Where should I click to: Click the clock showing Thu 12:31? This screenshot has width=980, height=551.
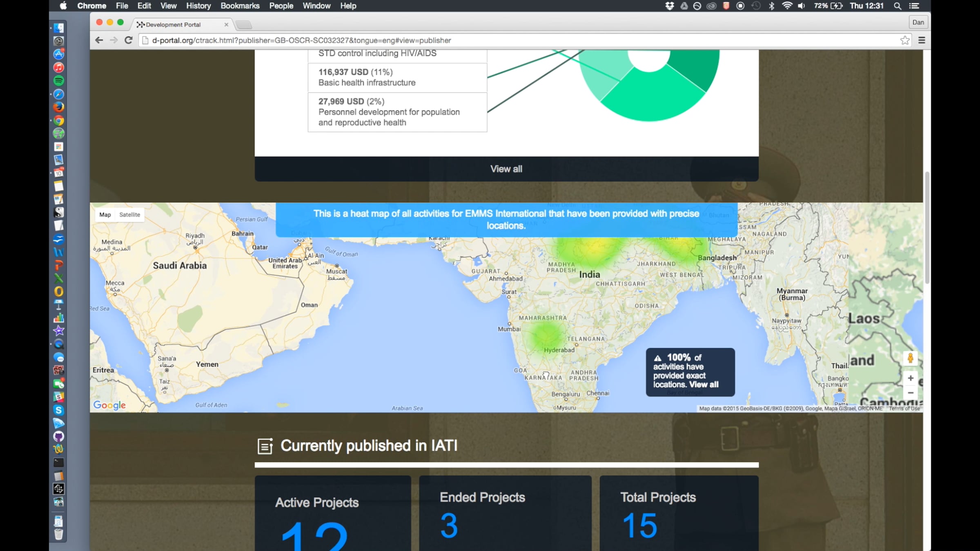866,6
